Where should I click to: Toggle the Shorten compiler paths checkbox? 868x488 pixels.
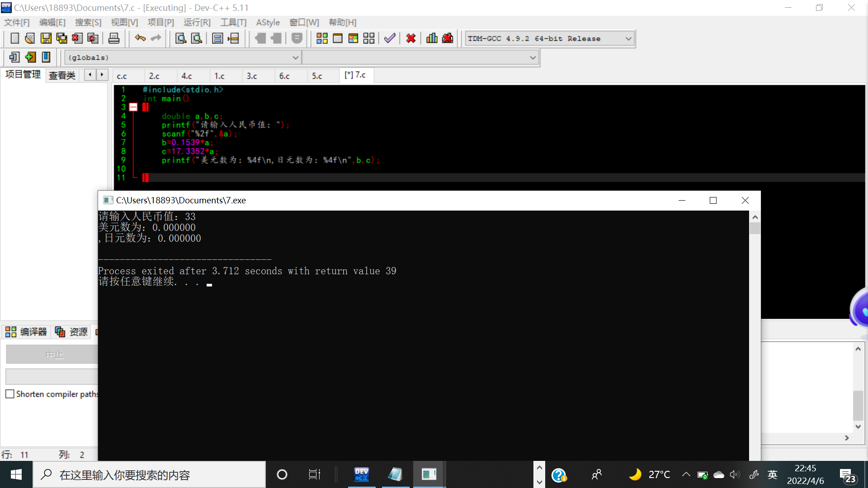pyautogui.click(x=10, y=394)
